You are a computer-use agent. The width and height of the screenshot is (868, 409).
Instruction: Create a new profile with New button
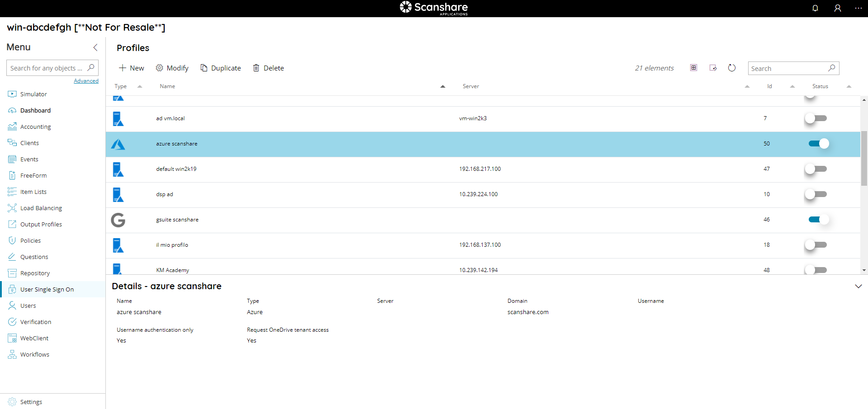(131, 68)
